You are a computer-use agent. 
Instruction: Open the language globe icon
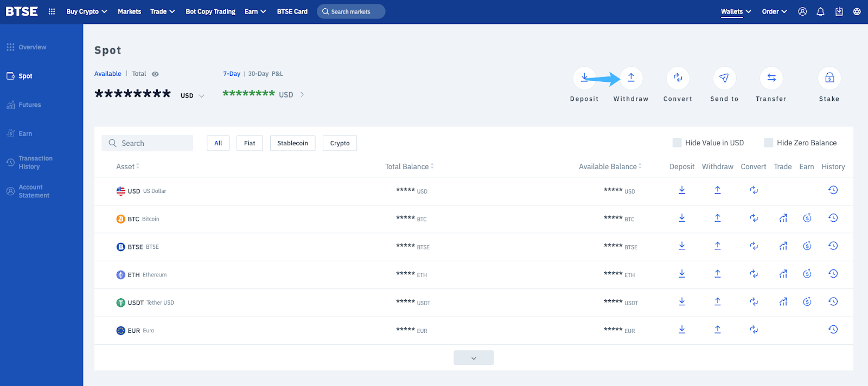(x=857, y=11)
